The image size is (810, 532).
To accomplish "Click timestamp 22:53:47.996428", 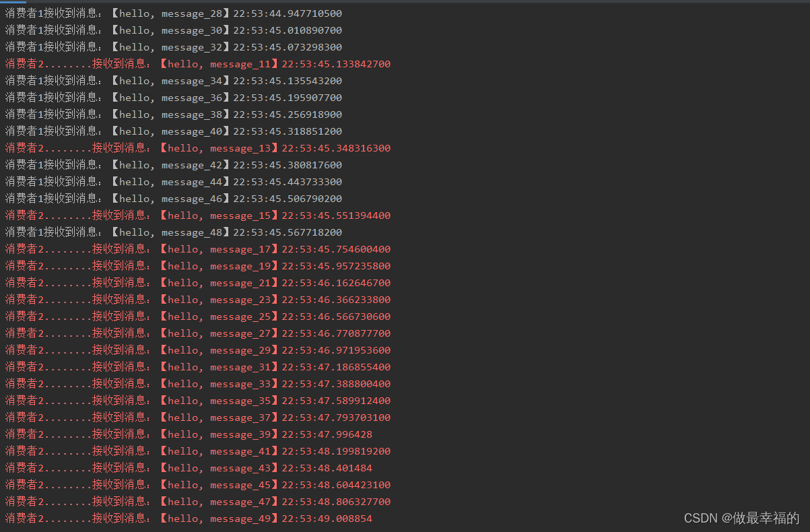I will pos(327,434).
